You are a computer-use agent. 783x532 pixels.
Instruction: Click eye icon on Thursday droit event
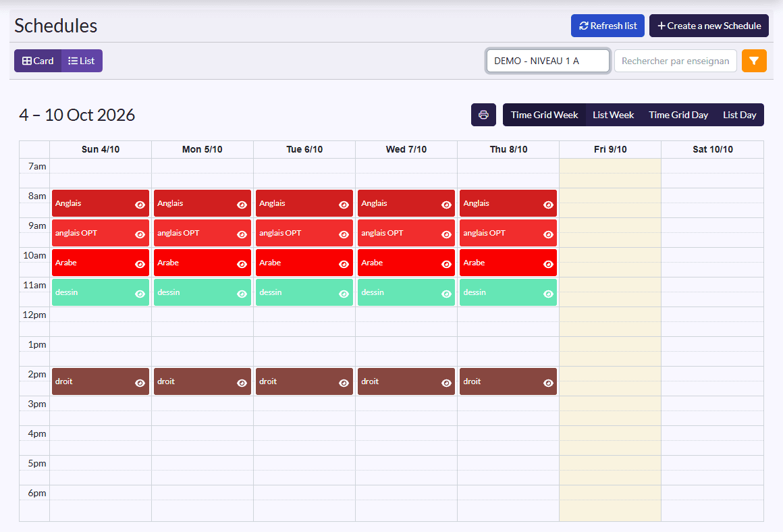point(548,383)
